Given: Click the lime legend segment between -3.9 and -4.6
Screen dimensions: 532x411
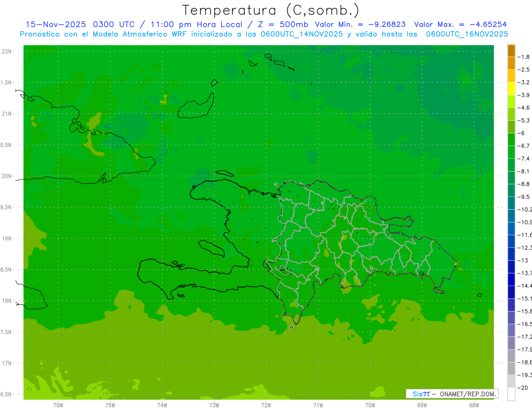Looking at the screenshot, I should pos(511,102).
